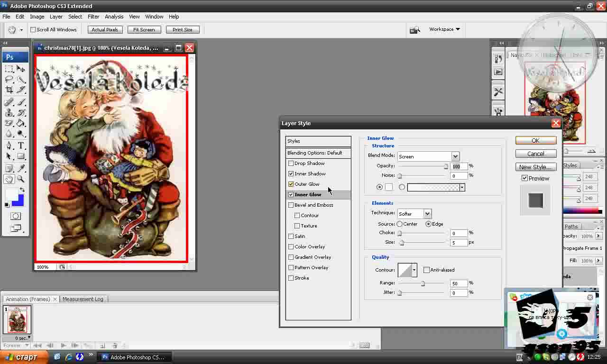Swap foreground and background colors
The image size is (607, 364).
[x=22, y=190]
